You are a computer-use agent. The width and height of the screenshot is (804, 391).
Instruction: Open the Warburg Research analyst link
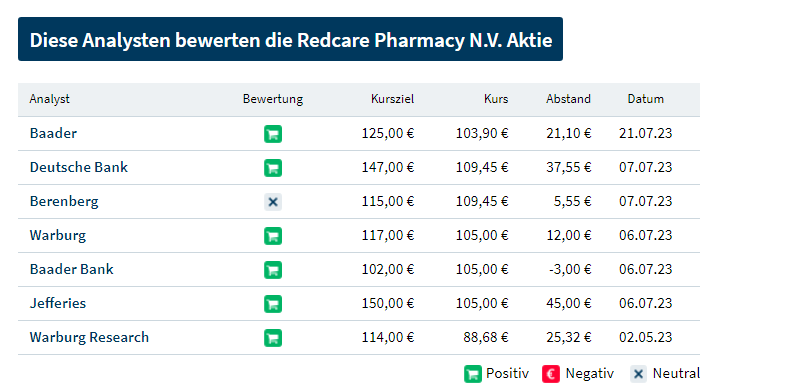(89, 337)
